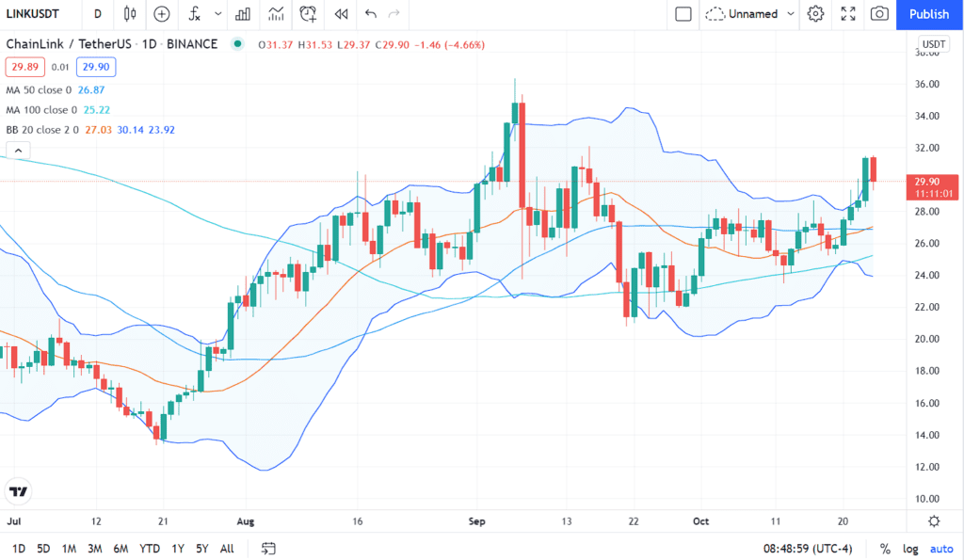Click the blue 29.90 buy price button
This screenshot has width=964, height=560.
[x=96, y=67]
